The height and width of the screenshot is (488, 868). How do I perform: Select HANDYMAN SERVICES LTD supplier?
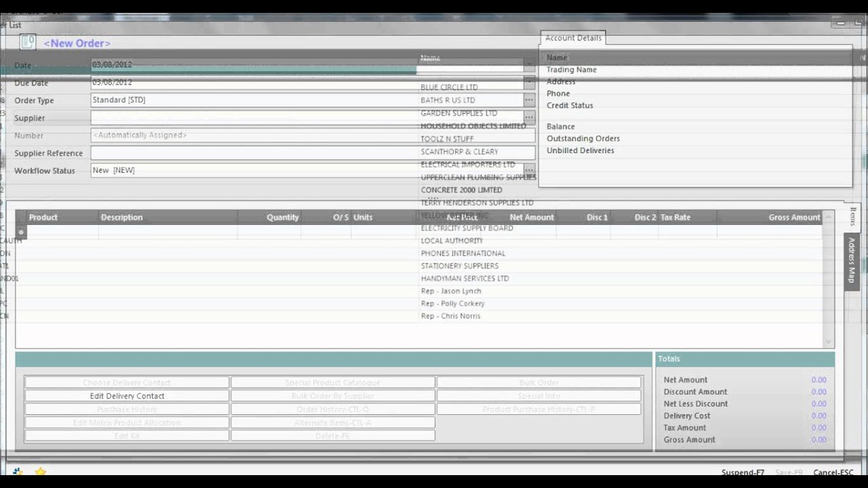tap(465, 279)
